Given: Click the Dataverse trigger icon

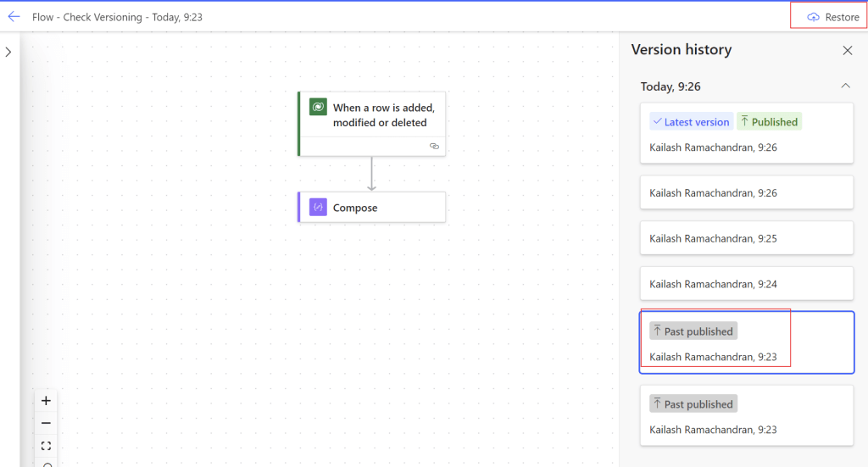Looking at the screenshot, I should [x=318, y=108].
